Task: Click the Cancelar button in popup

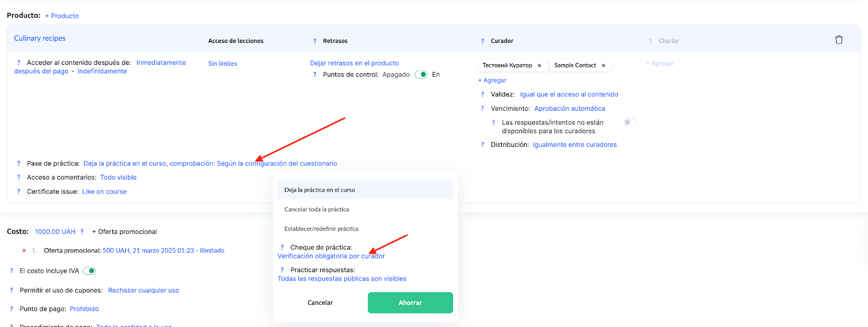Action: (320, 303)
